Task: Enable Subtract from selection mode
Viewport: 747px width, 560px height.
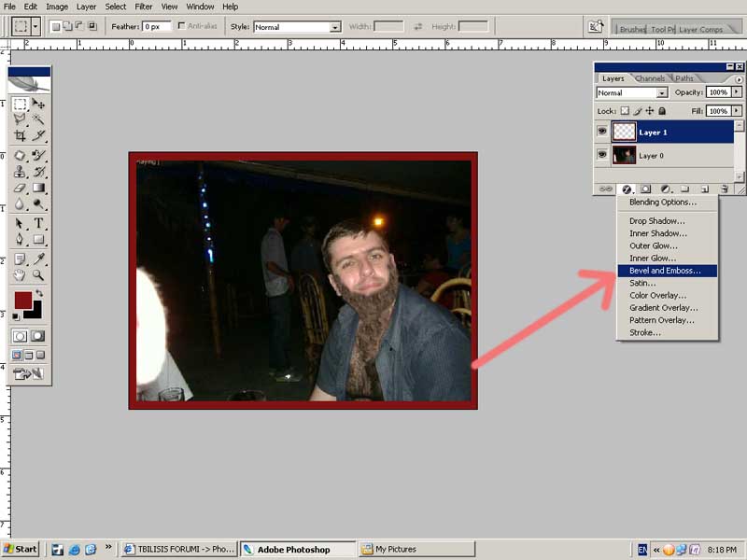Action: pos(79,26)
